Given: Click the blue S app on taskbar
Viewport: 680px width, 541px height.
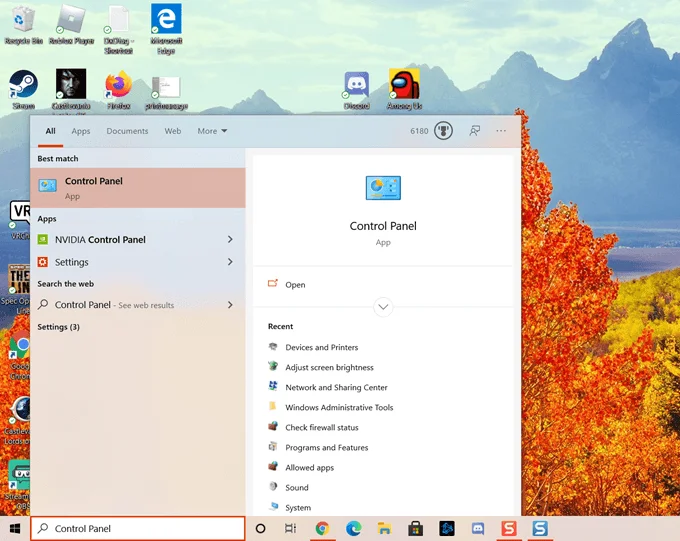Looking at the screenshot, I should 540,528.
